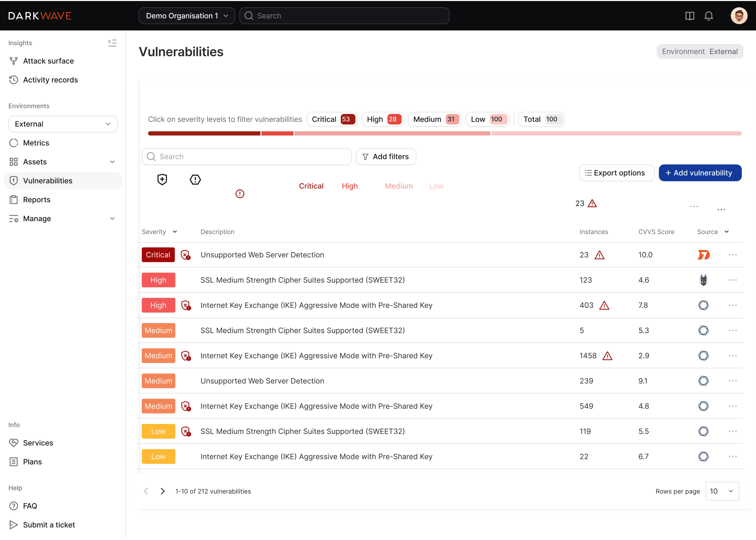This screenshot has height=540, width=756.
Task: Open the notifications bell icon
Action: click(x=709, y=16)
